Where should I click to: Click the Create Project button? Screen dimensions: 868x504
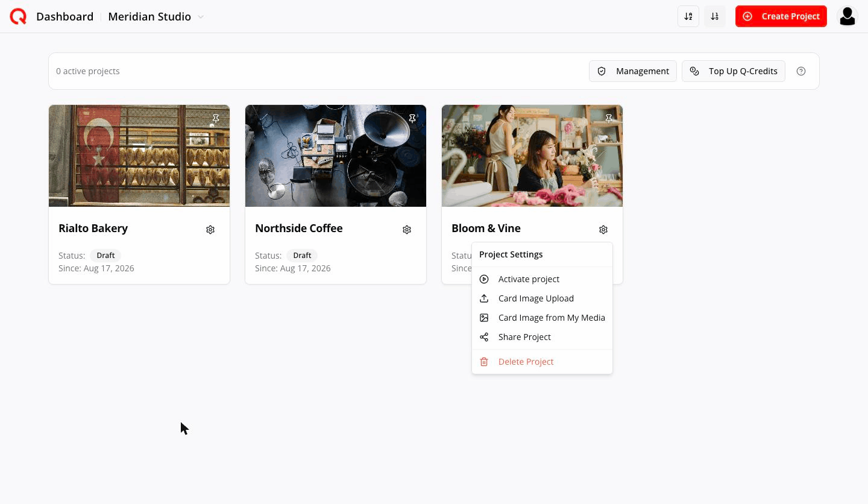pyautogui.click(x=781, y=16)
